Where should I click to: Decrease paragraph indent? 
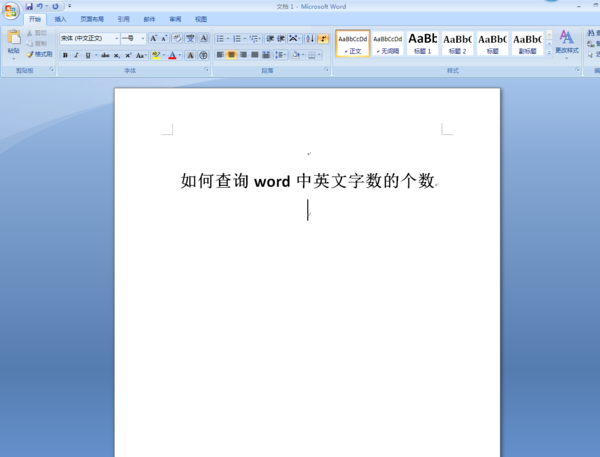point(270,39)
